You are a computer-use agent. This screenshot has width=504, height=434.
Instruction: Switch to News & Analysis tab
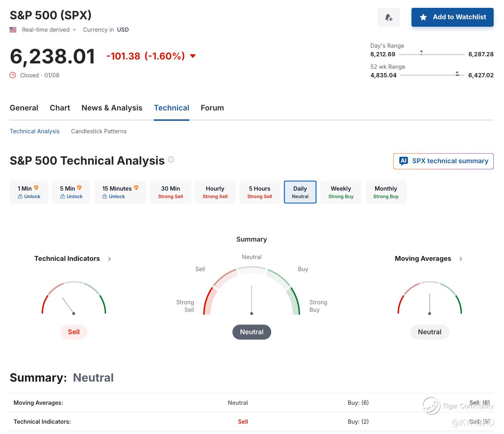point(112,108)
